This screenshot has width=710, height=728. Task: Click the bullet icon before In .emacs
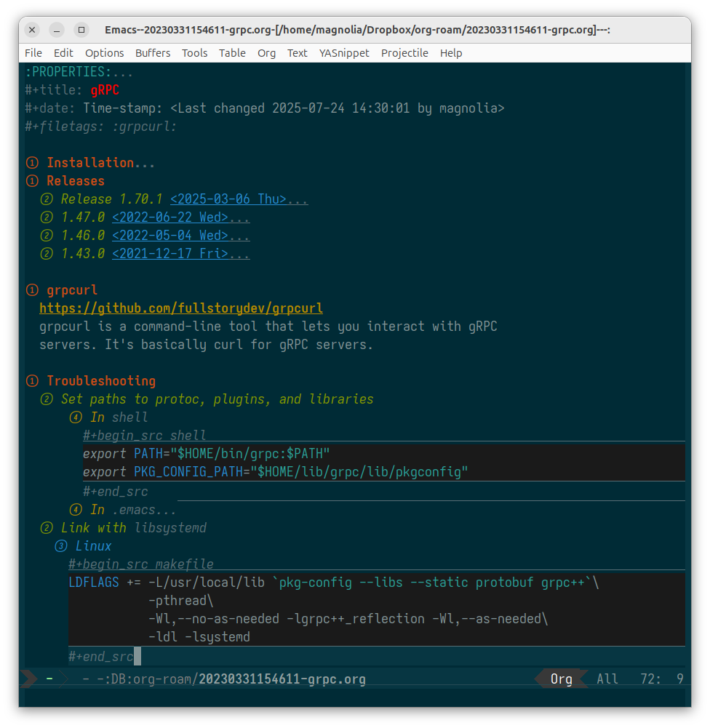pyautogui.click(x=76, y=510)
